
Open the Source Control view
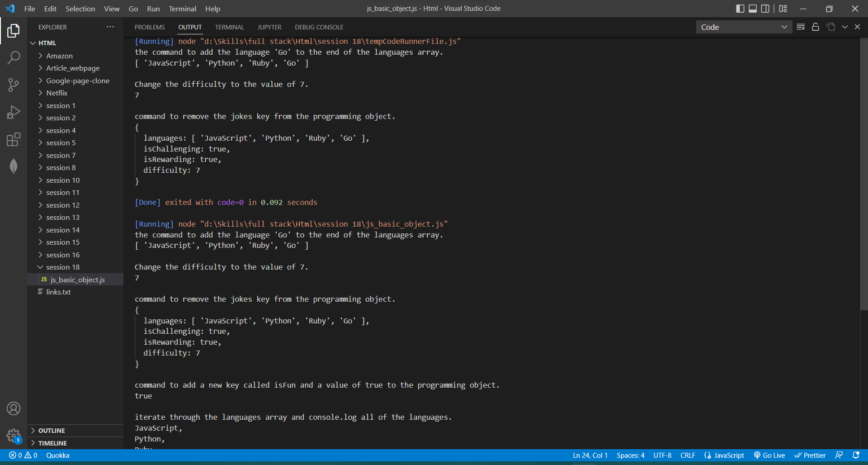[x=14, y=85]
